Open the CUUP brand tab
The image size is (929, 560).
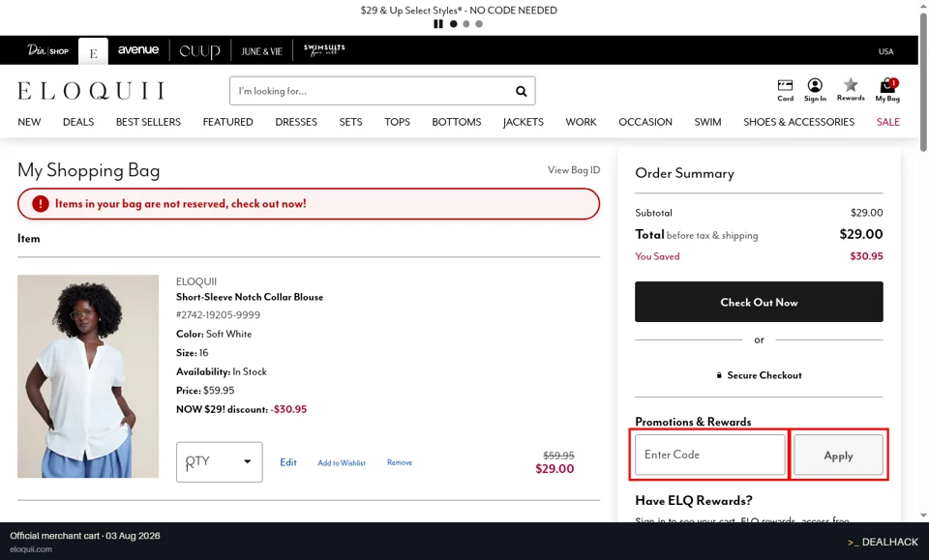pyautogui.click(x=199, y=51)
